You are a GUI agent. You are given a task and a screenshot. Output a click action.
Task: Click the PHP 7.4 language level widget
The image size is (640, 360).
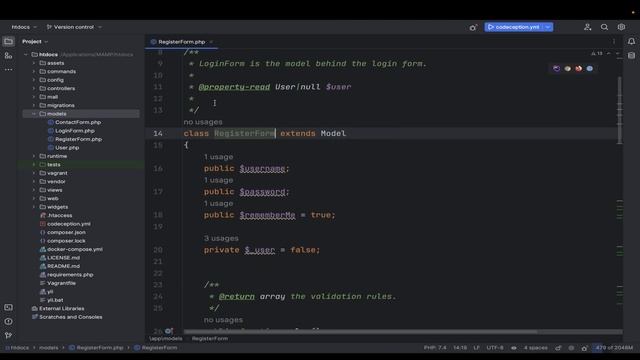pyautogui.click(x=435, y=348)
